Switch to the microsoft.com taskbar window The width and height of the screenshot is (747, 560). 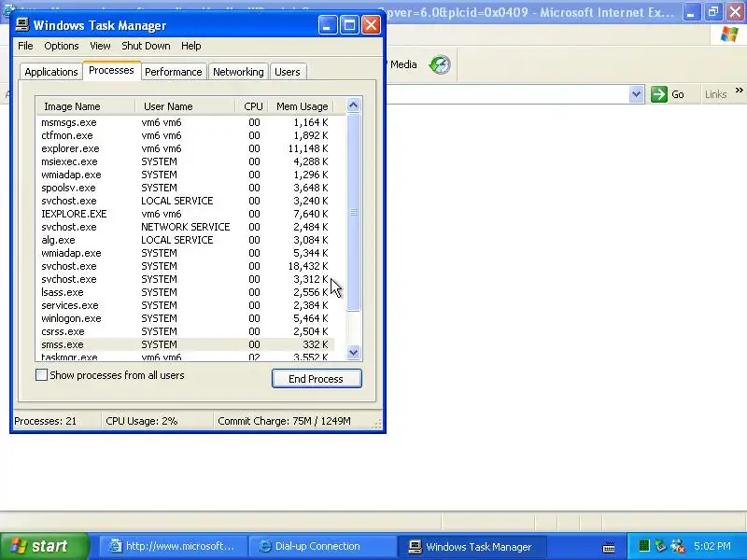[174, 546]
